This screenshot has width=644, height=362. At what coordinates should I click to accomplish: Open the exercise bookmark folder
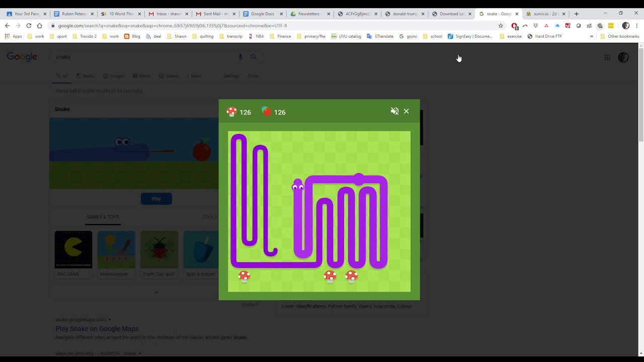click(x=511, y=36)
